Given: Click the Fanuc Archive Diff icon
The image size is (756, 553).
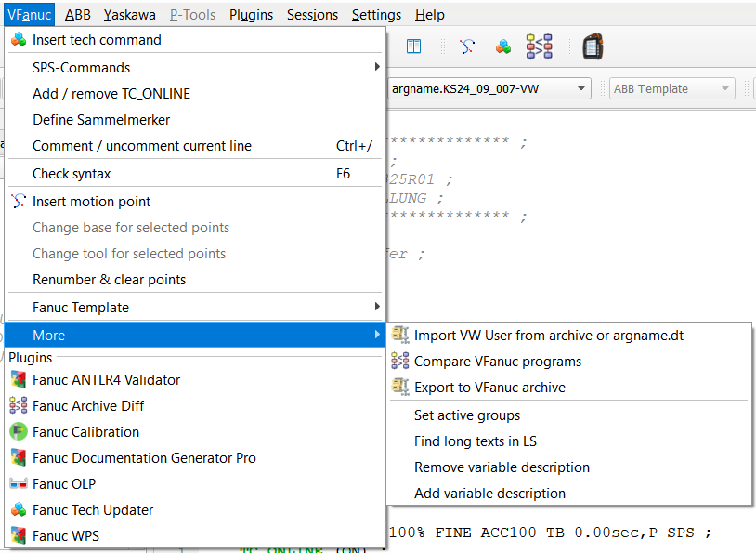Looking at the screenshot, I should (x=19, y=406).
